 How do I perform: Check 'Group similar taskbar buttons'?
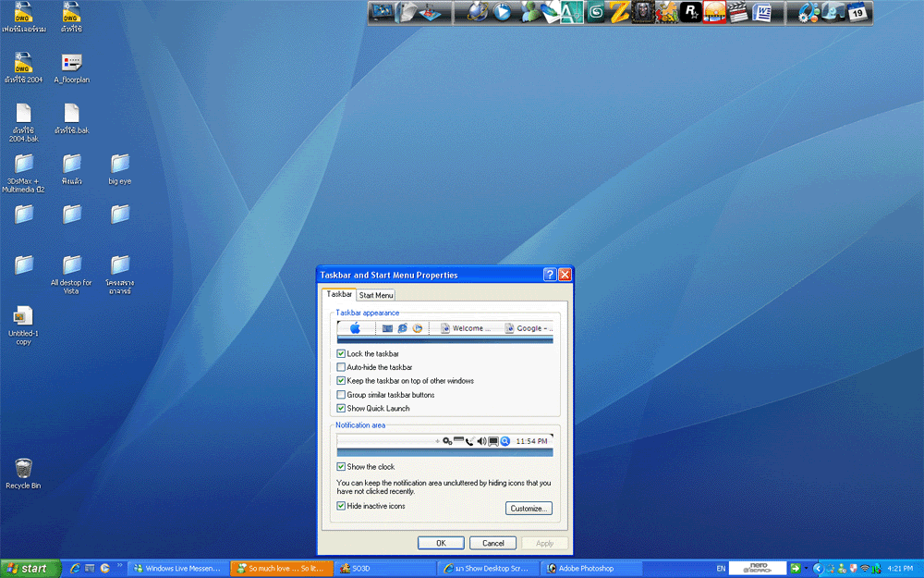[x=341, y=395]
